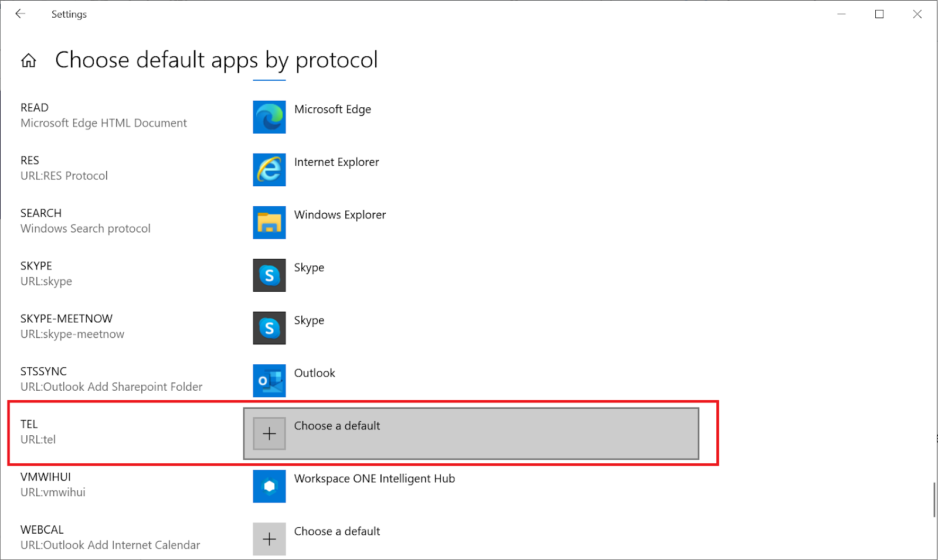Click the Internet Explorer icon for RES

pyautogui.click(x=269, y=170)
